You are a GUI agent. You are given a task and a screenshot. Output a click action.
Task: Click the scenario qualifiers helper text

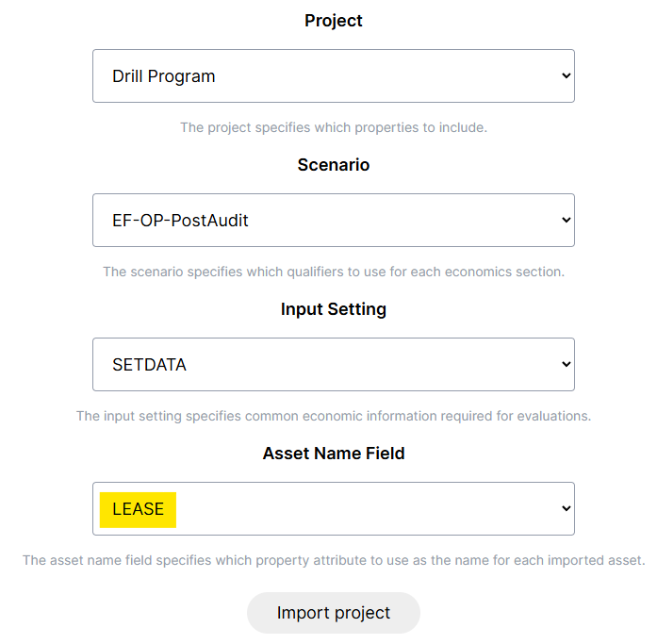[334, 272]
